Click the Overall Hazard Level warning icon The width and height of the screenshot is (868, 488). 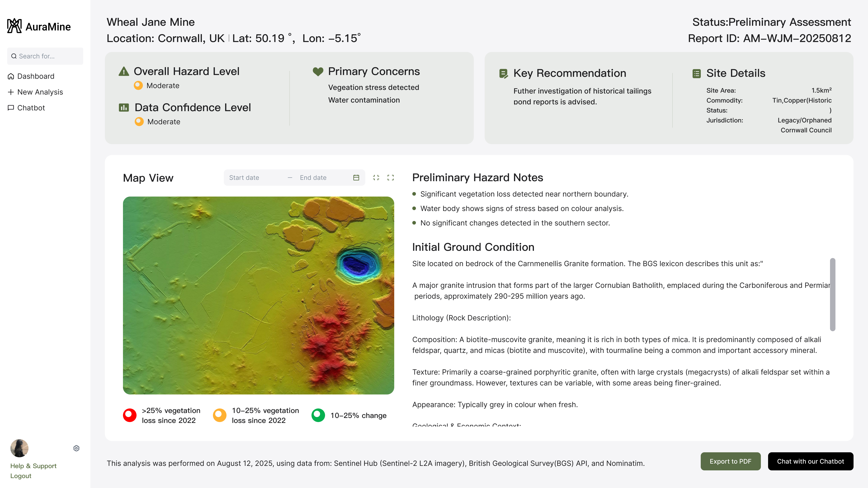tap(124, 71)
